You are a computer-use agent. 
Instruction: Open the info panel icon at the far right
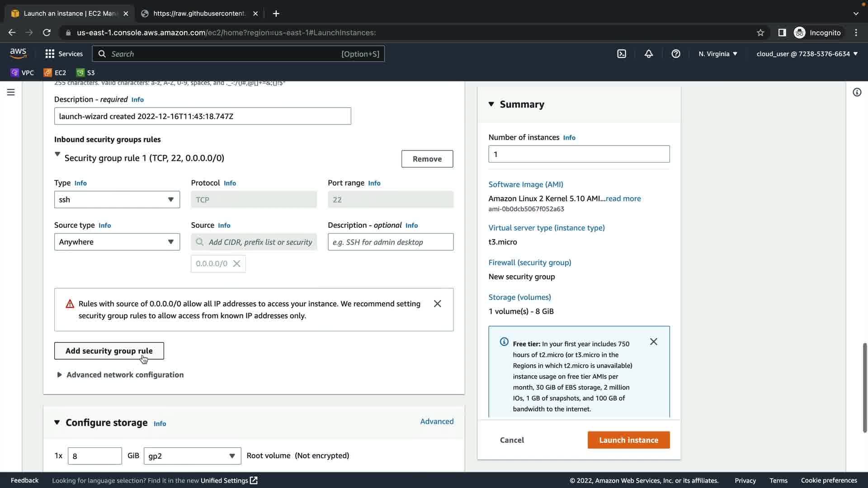point(857,92)
